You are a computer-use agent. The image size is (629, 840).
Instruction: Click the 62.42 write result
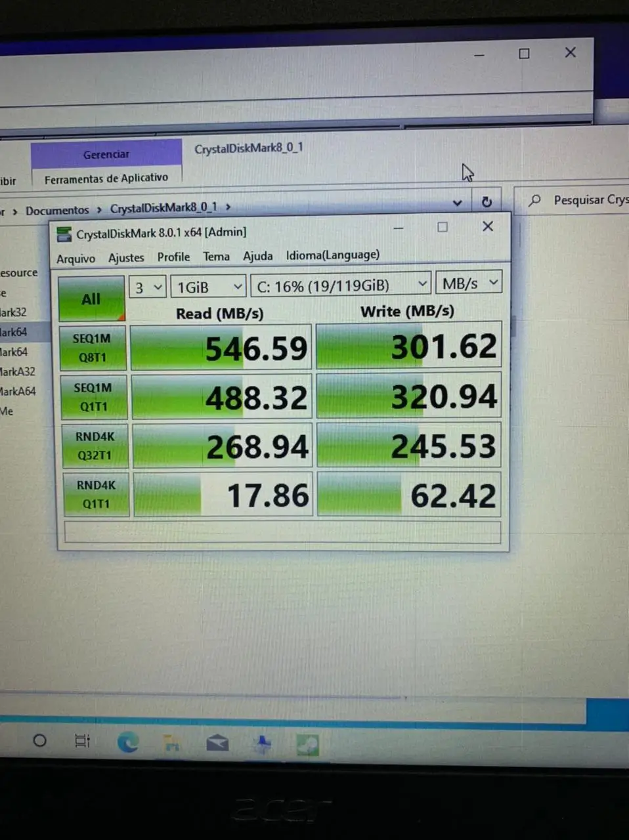pyautogui.click(x=409, y=493)
